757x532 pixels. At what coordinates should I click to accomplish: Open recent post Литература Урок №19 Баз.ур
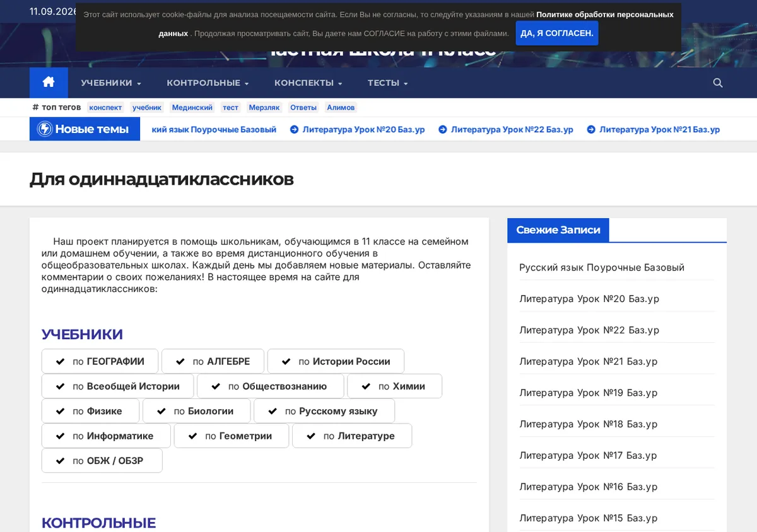(588, 393)
